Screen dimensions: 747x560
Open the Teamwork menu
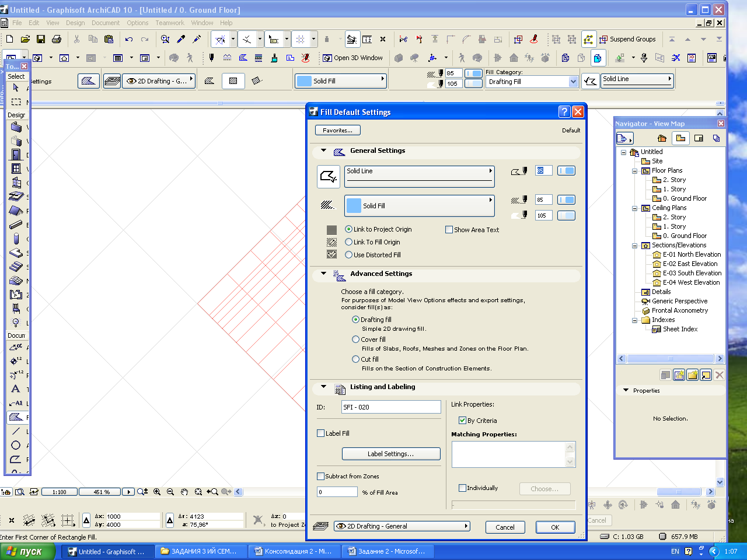(170, 23)
